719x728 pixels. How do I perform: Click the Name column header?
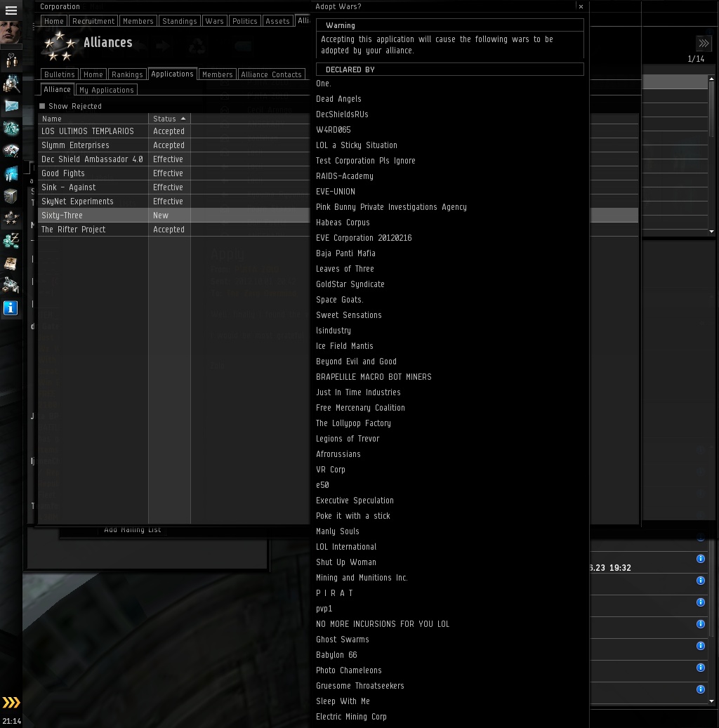(93, 119)
